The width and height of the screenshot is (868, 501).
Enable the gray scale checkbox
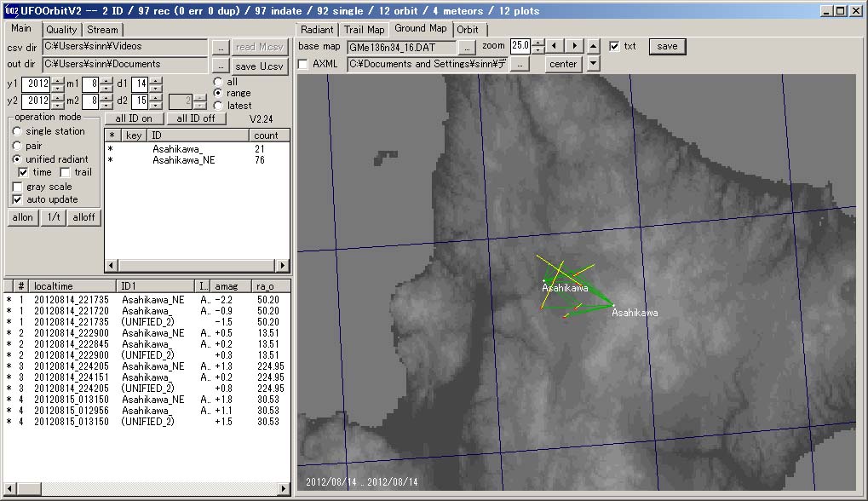pos(18,187)
